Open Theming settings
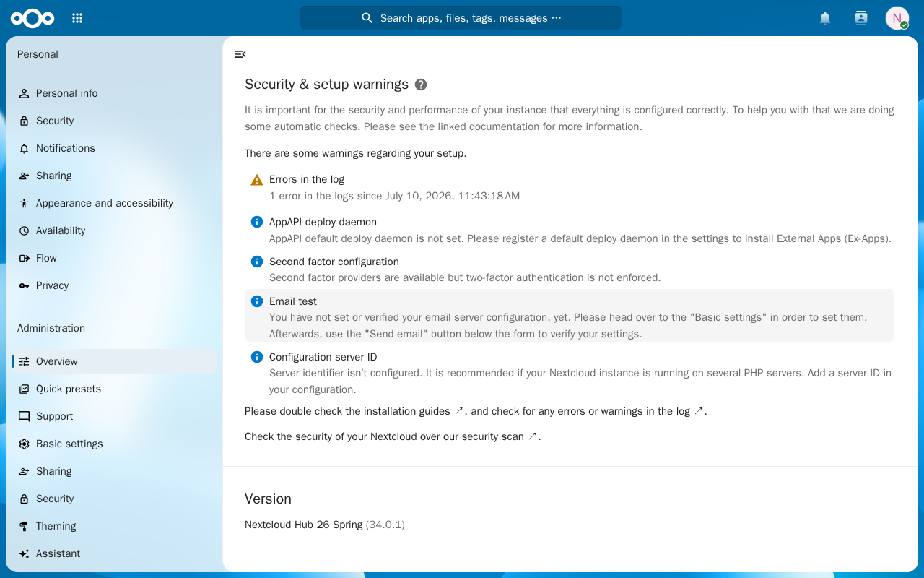This screenshot has width=924, height=578. 113,526
